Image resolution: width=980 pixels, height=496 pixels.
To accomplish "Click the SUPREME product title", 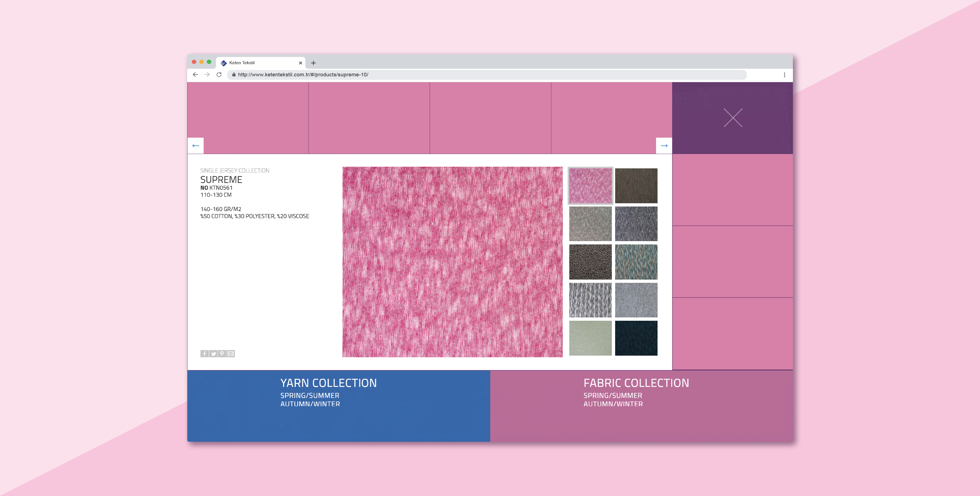I will point(221,180).
